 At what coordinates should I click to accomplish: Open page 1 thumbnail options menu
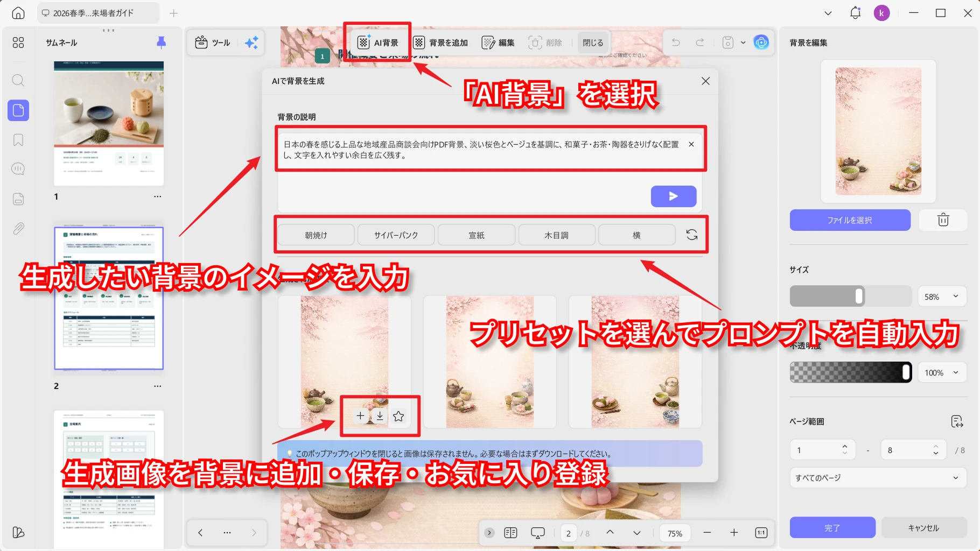[x=157, y=196]
